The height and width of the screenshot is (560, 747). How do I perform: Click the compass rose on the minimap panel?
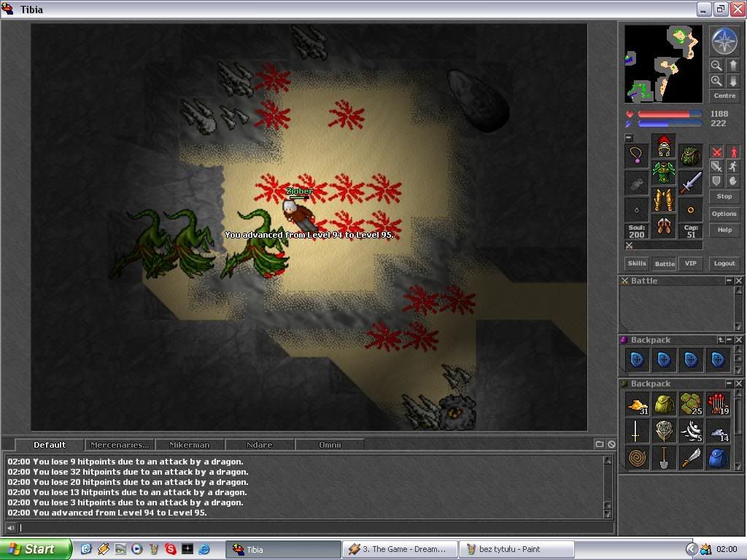(x=724, y=41)
